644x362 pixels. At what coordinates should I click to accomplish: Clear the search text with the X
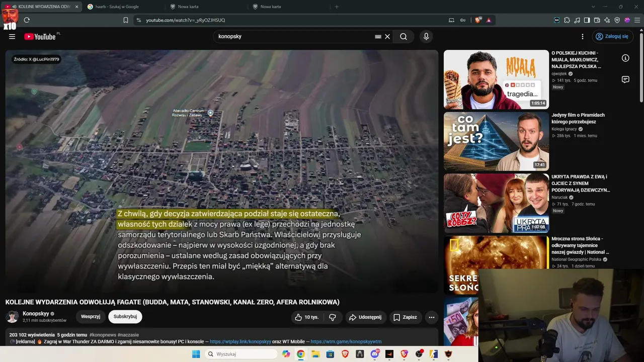(387, 37)
